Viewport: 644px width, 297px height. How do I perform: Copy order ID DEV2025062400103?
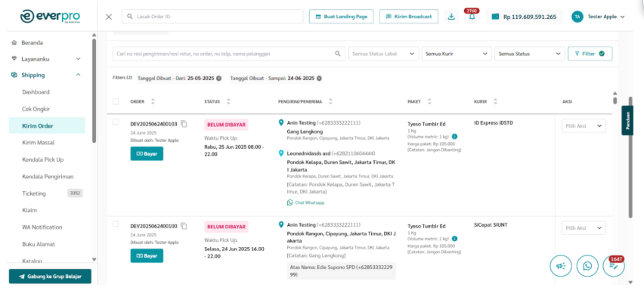pyautogui.click(x=184, y=124)
